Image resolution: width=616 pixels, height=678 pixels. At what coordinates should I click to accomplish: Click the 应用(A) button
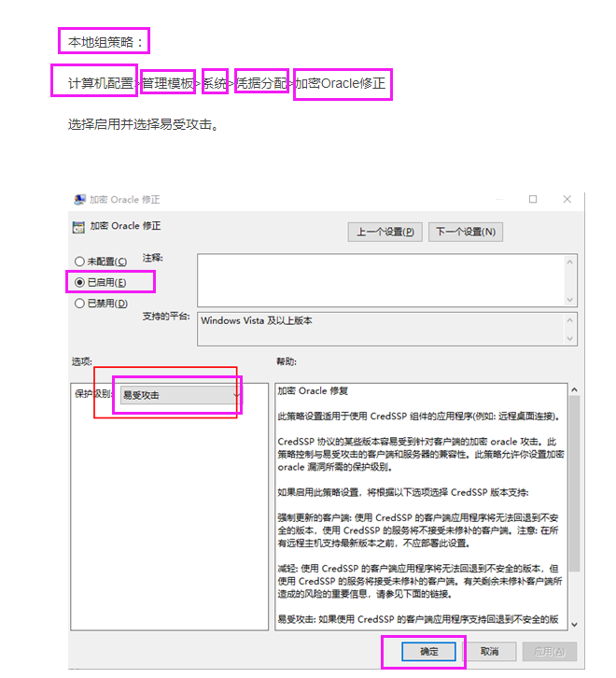[550, 651]
